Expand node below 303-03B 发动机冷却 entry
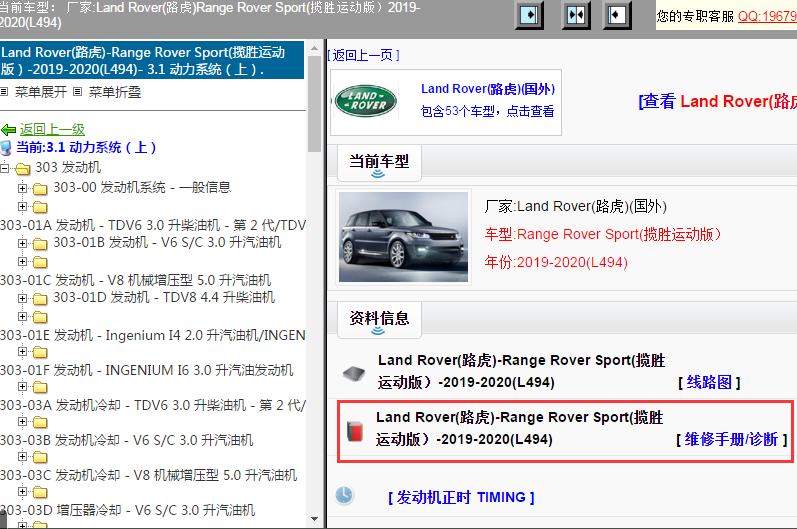 point(22,456)
